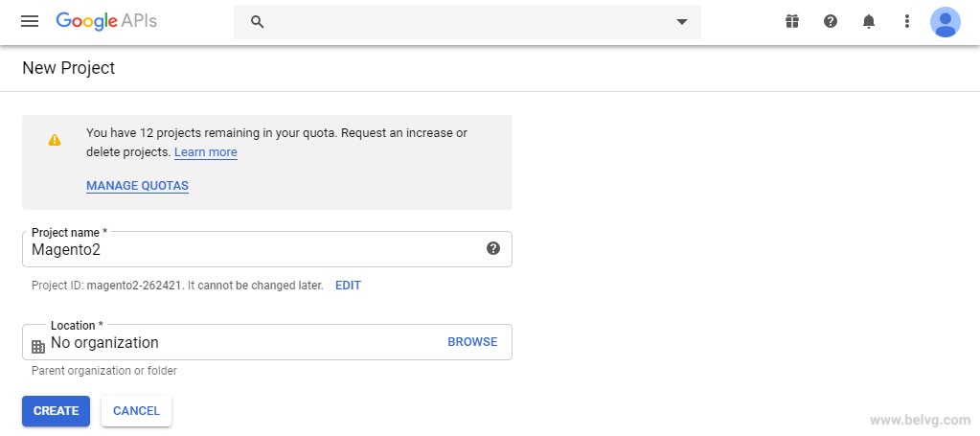Click the Google APIs logo
The height and width of the screenshot is (436, 980).
click(x=106, y=21)
